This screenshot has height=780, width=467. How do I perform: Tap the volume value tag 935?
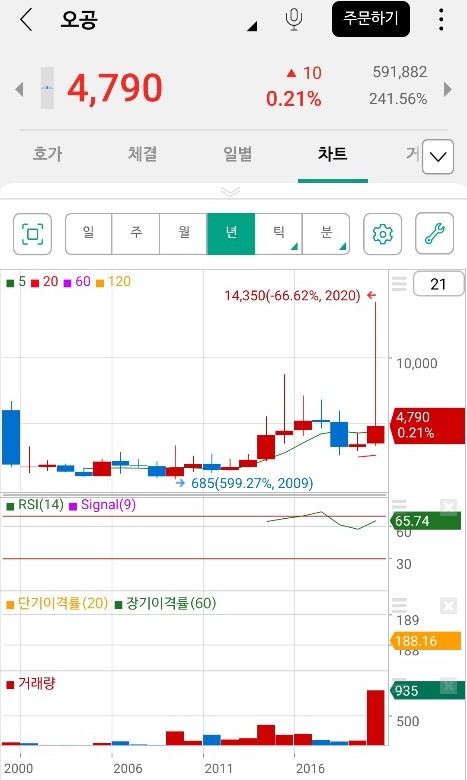point(428,691)
